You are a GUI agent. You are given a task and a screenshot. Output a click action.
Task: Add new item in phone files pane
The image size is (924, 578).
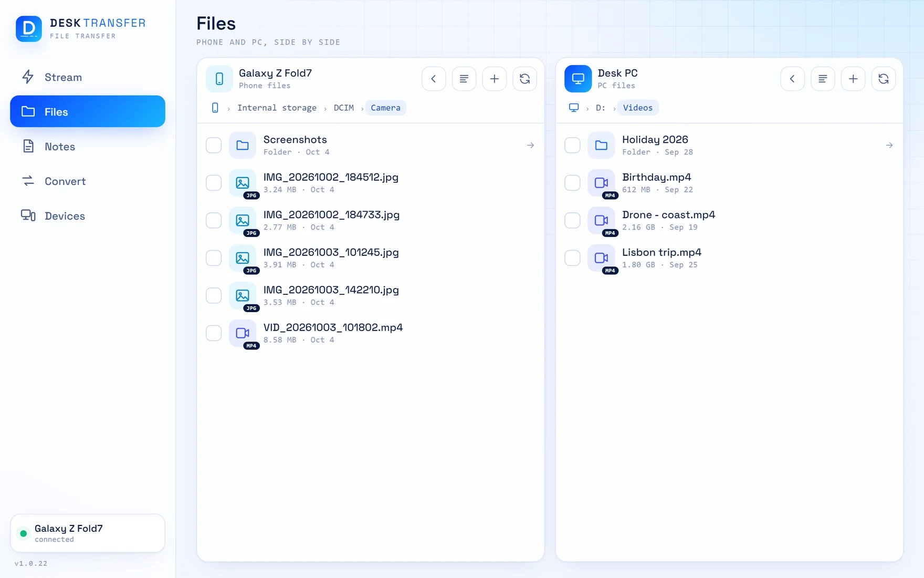[x=495, y=79]
